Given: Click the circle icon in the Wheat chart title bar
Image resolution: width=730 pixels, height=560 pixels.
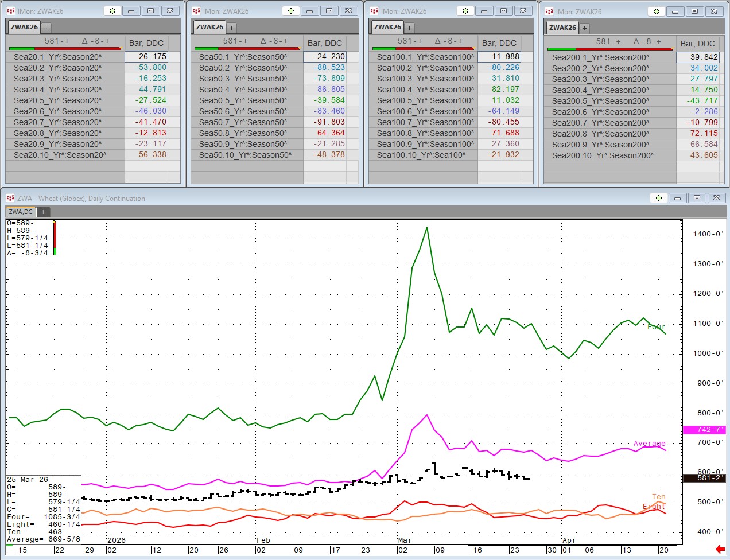Looking at the screenshot, I should pyautogui.click(x=659, y=198).
